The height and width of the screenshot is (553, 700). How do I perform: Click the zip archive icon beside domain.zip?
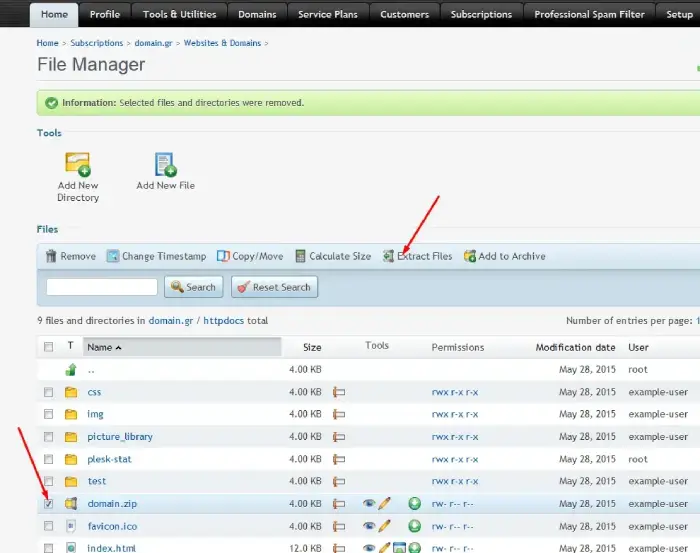pyautogui.click(x=71, y=503)
